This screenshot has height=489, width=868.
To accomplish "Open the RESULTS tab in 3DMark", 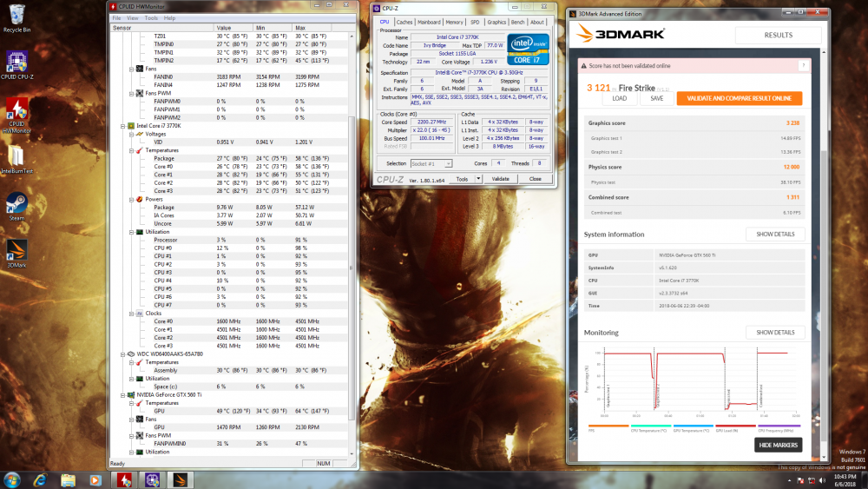I will [778, 35].
